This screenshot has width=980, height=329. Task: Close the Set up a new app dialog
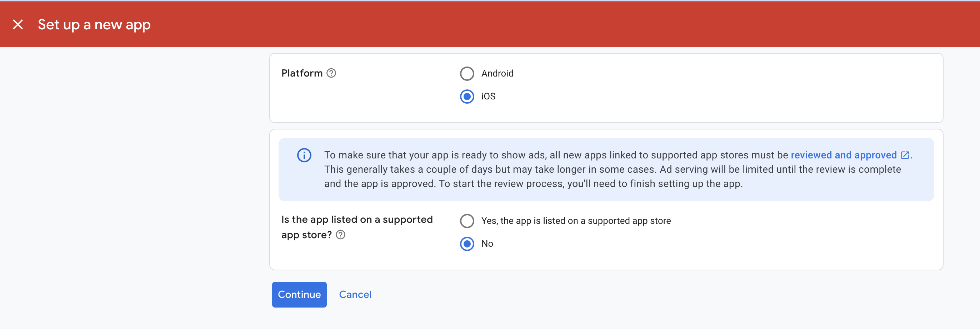point(18,24)
